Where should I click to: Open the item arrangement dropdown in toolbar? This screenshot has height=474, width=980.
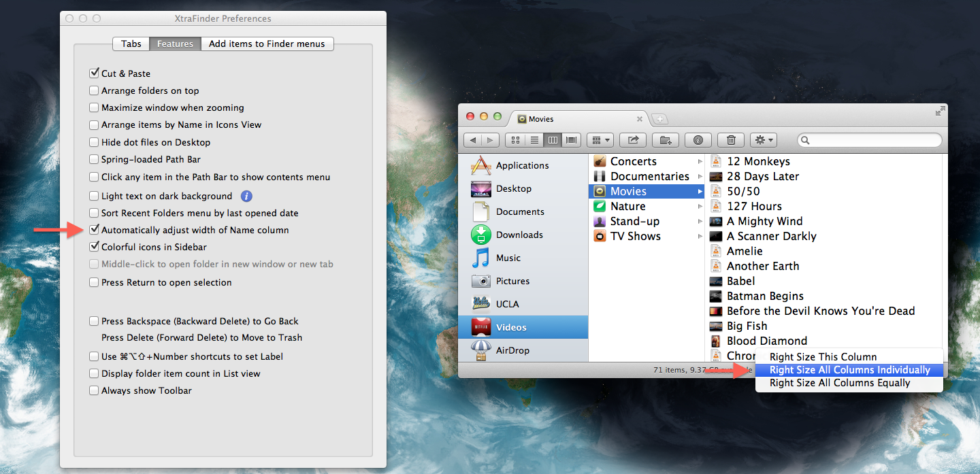click(600, 140)
